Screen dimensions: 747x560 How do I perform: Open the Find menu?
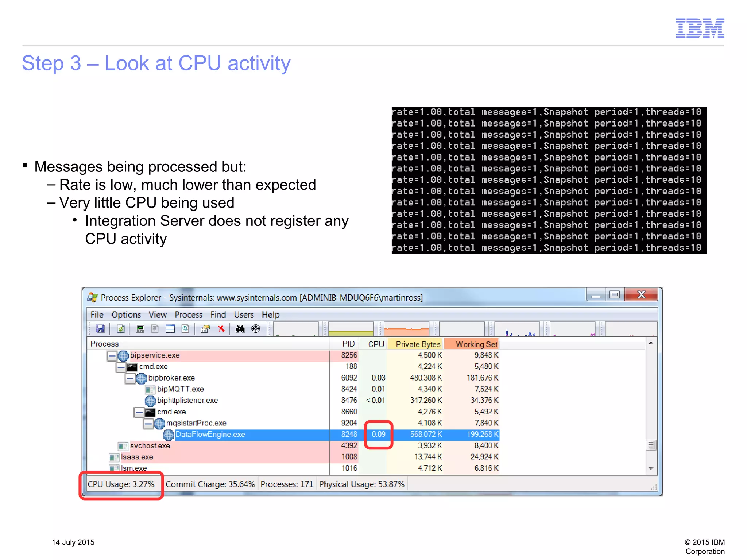point(218,314)
